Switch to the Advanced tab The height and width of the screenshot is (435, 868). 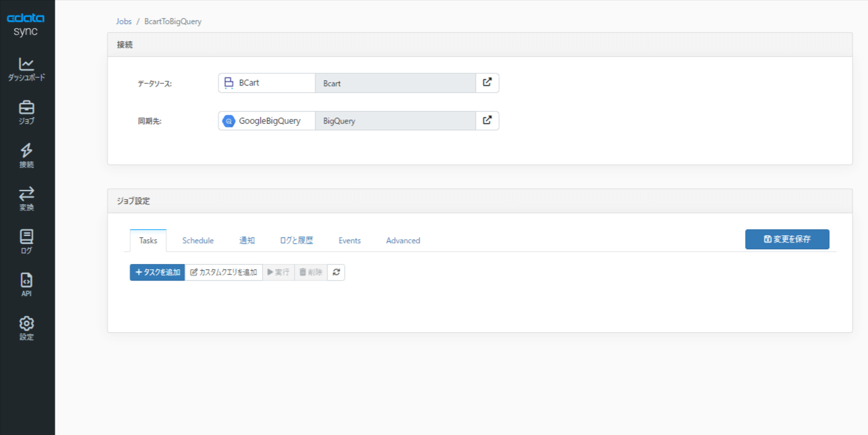(x=403, y=241)
